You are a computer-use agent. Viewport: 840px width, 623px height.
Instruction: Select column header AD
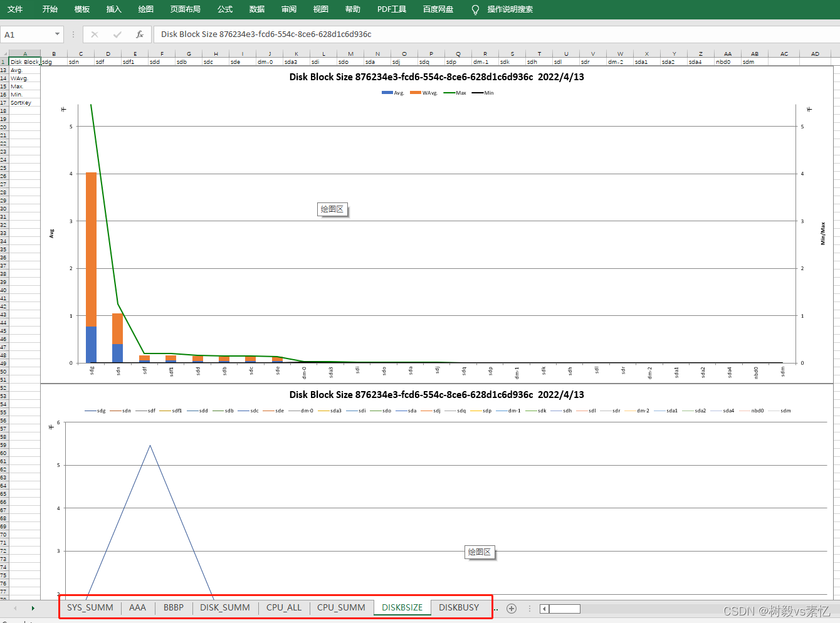[815, 54]
